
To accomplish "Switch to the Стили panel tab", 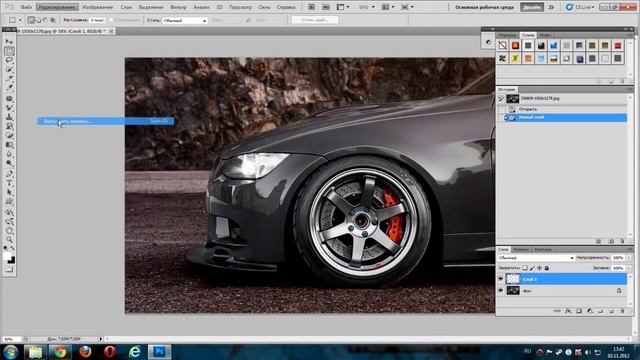I will click(528, 35).
